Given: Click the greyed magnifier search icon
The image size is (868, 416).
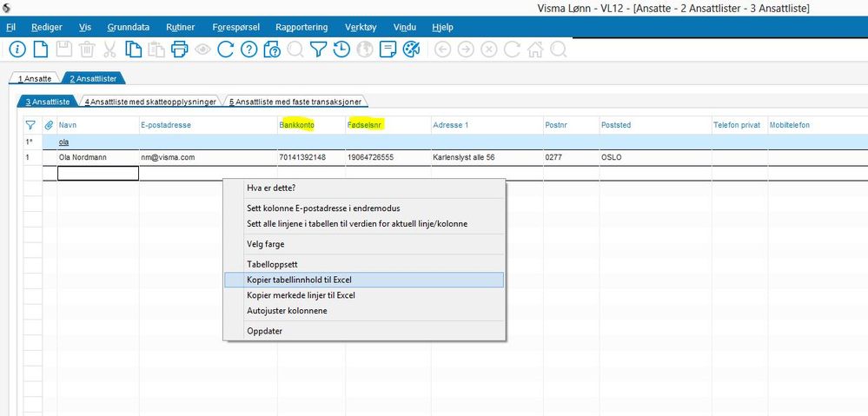Looking at the screenshot, I should click(295, 50).
